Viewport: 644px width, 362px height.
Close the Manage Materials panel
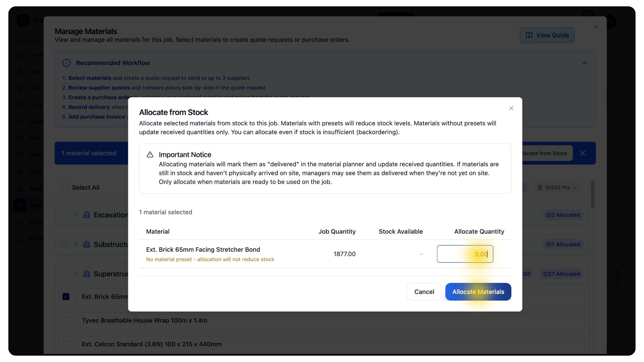point(596,27)
